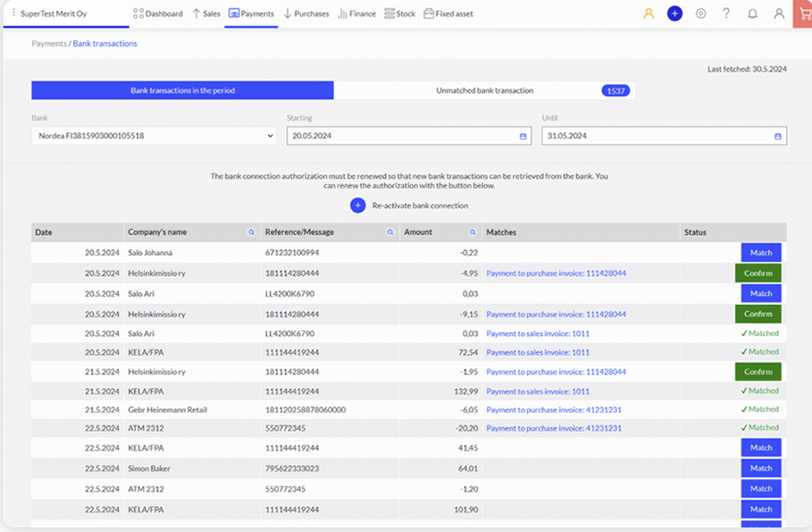Open the Finance menu
Screen dimensions: 812x532
356,13
